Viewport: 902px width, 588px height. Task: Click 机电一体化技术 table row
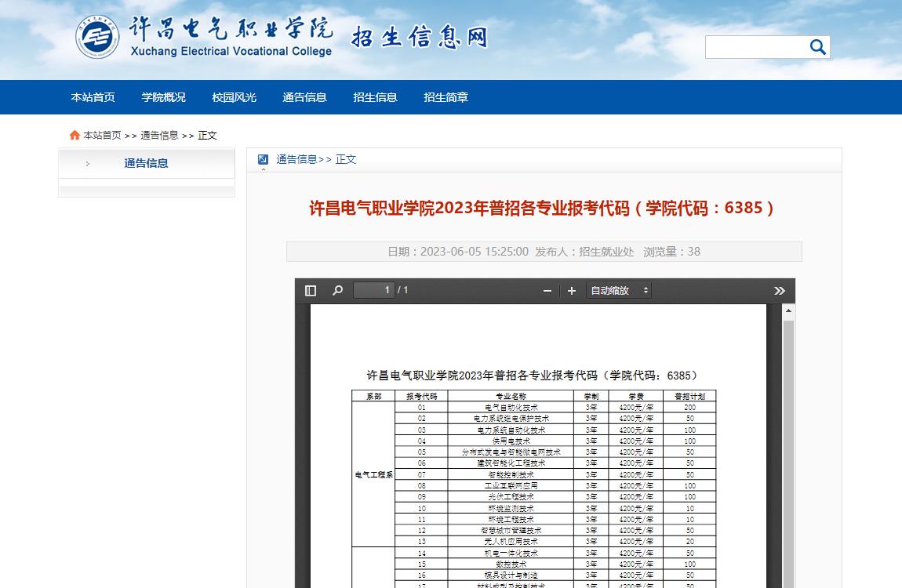point(534,553)
